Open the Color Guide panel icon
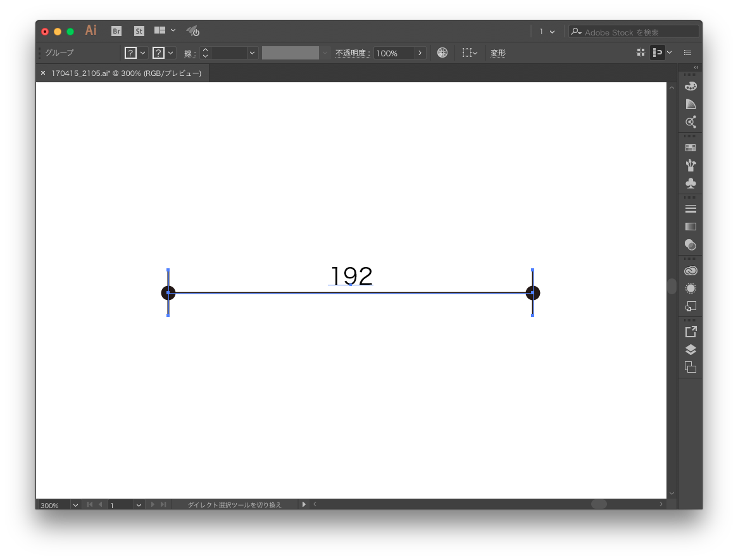Image resolution: width=738 pixels, height=560 pixels. (x=691, y=104)
